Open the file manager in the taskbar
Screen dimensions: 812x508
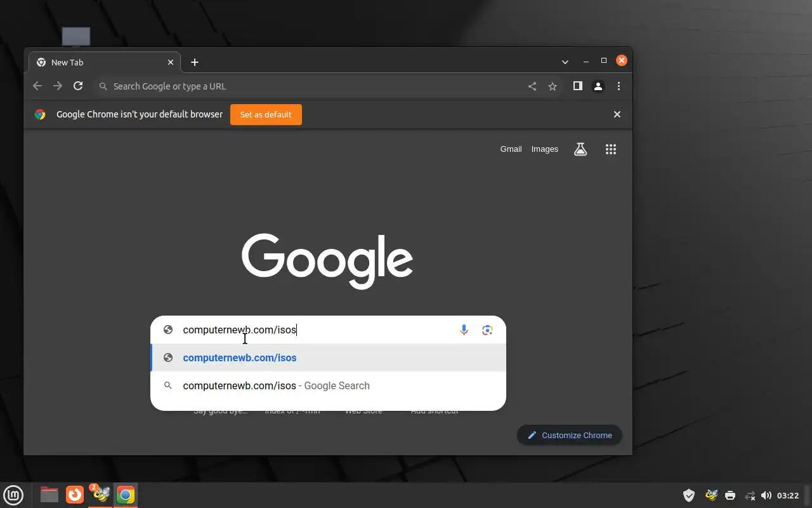pos(49,495)
